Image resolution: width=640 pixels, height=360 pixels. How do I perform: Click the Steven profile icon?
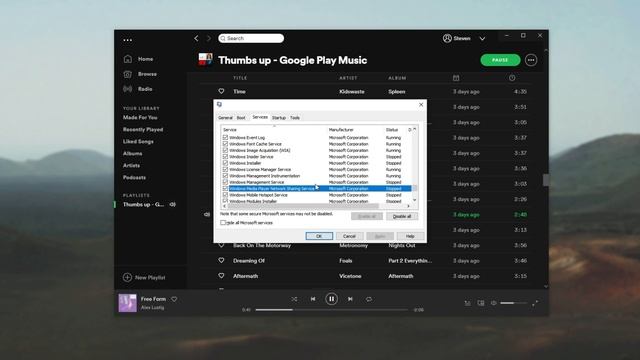pyautogui.click(x=447, y=38)
